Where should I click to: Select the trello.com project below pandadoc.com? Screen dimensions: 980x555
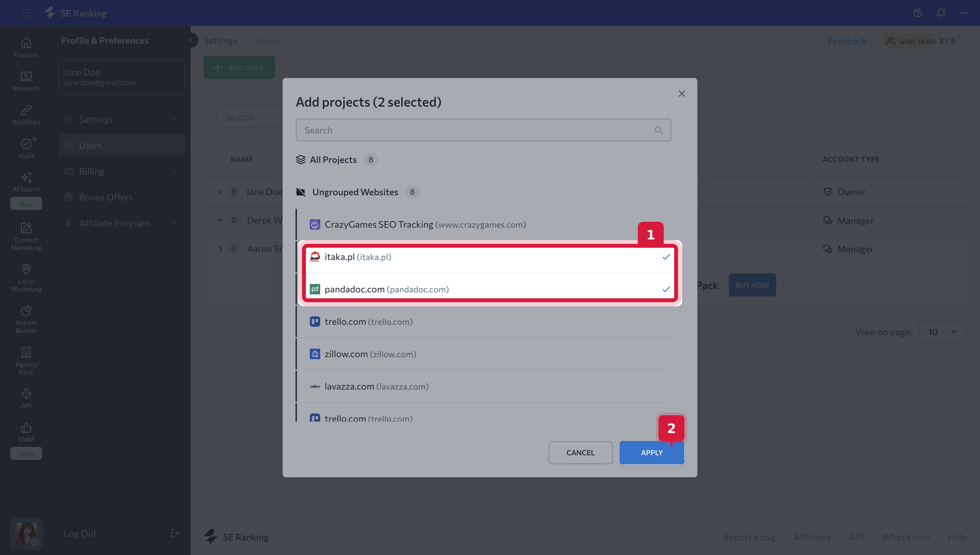click(483, 321)
